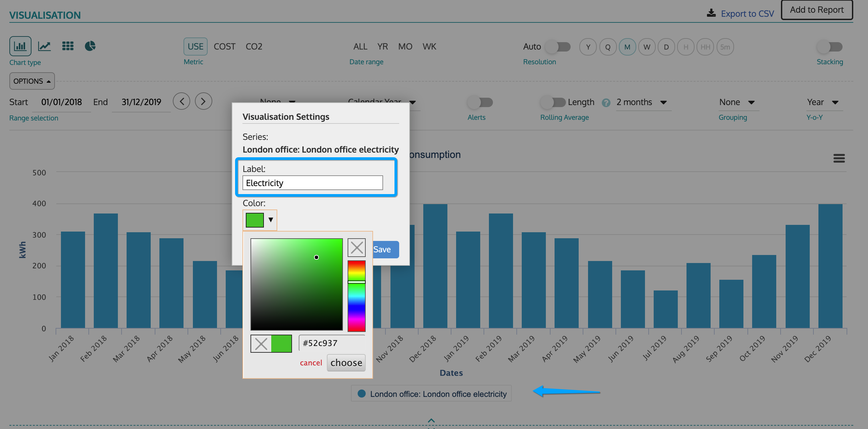The image size is (868, 429).
Task: Go to the previous date range arrow
Action: [182, 101]
